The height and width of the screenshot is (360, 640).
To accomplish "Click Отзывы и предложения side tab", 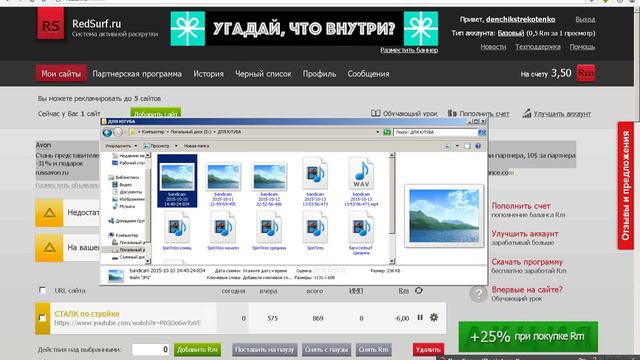I will (x=625, y=185).
